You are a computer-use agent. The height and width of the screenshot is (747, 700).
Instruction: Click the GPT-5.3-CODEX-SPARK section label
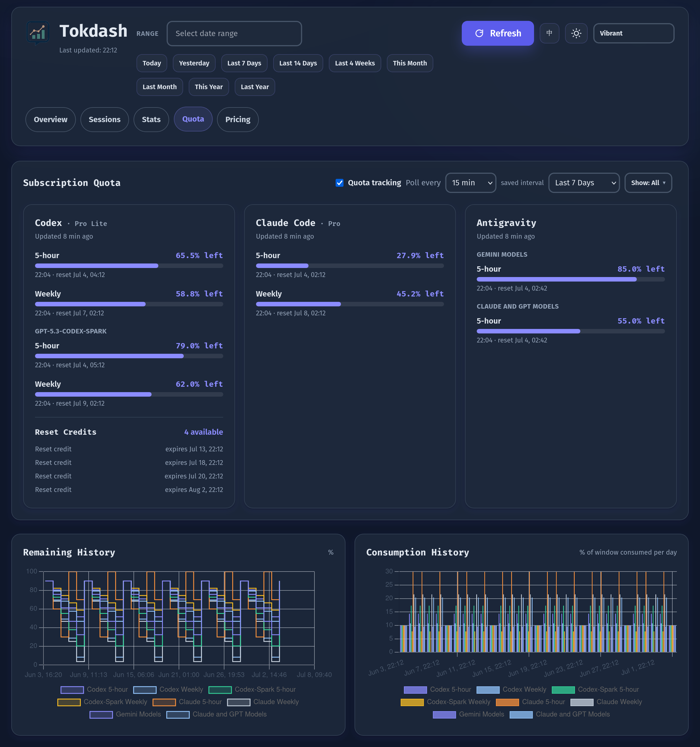(71, 331)
